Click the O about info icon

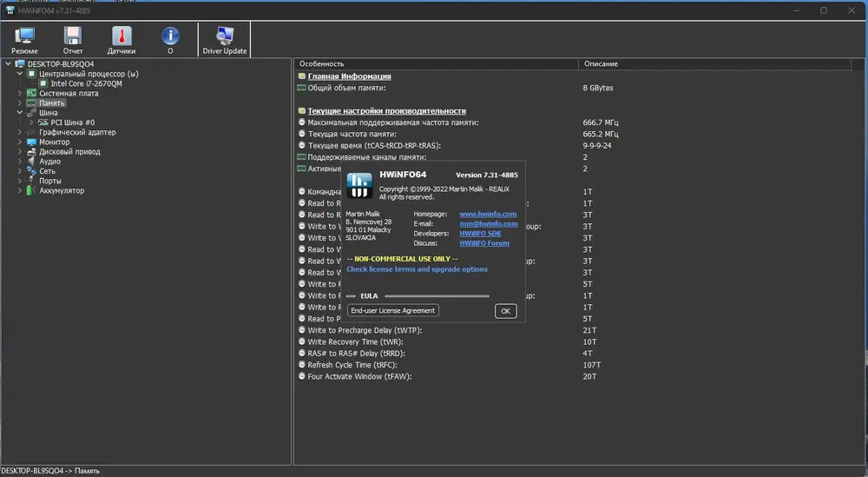click(x=170, y=41)
